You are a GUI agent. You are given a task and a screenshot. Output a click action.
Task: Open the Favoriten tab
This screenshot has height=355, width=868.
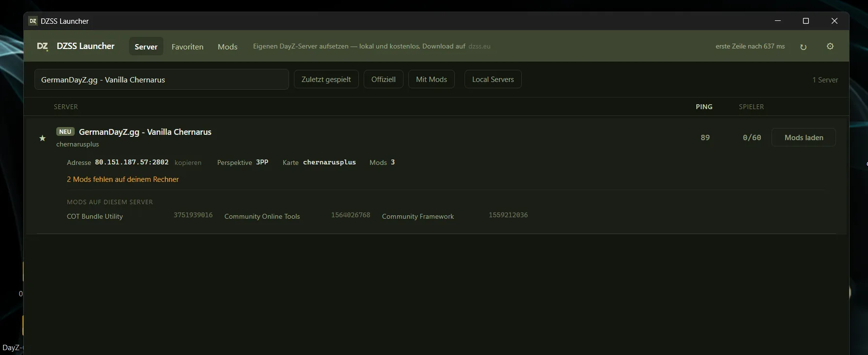(188, 47)
